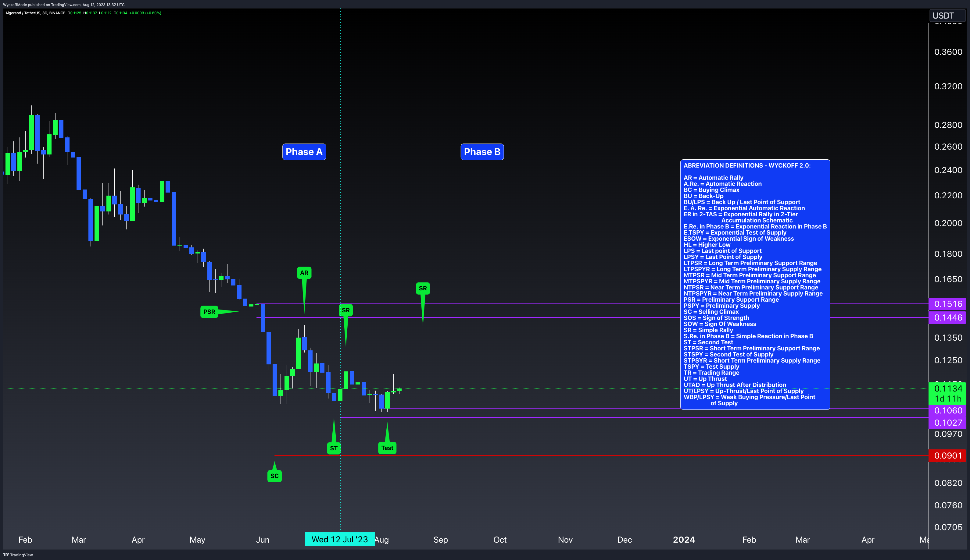Click the Test annotation callout

[387, 448]
